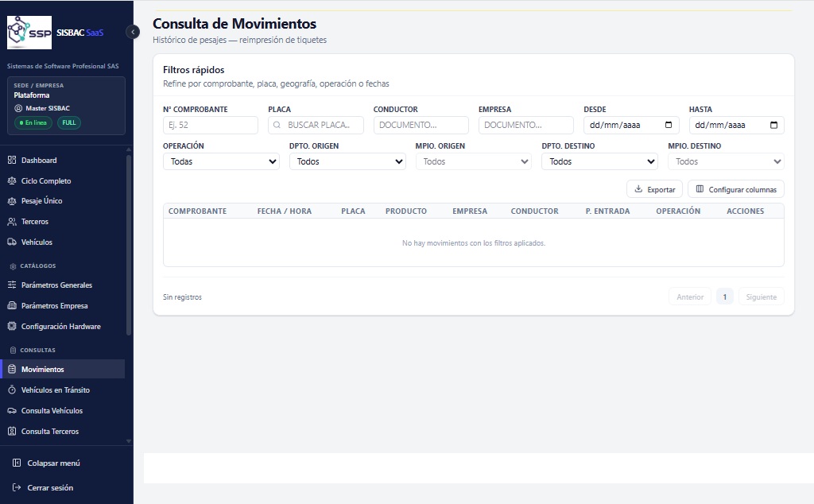Open the Mpio. Destino dropdown
The height and width of the screenshot is (504, 814).
tap(726, 161)
